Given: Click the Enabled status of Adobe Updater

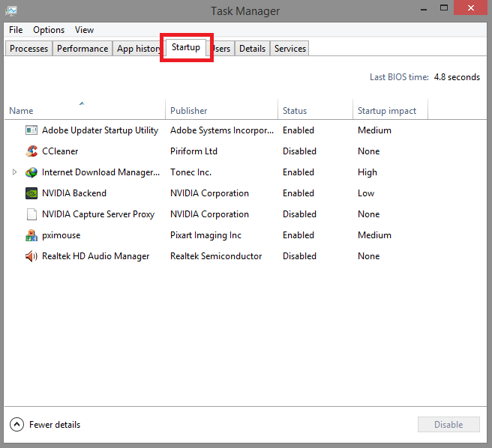Looking at the screenshot, I should point(298,130).
